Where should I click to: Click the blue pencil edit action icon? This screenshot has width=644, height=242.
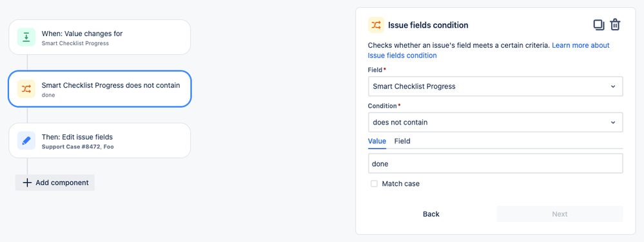click(26, 141)
